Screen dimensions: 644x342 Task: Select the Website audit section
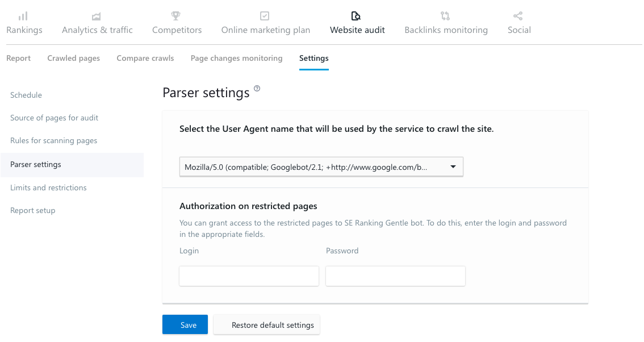pos(357,30)
